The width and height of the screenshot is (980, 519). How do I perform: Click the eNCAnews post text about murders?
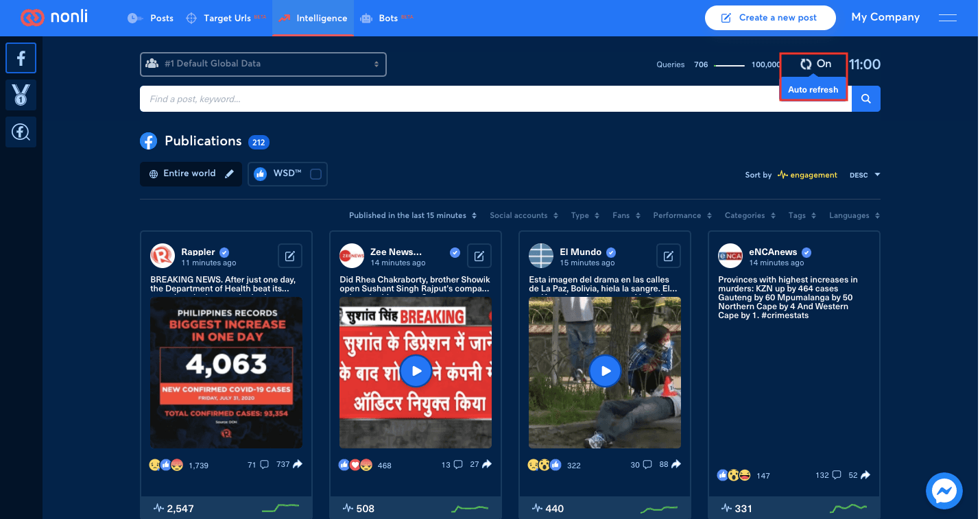[789, 298]
